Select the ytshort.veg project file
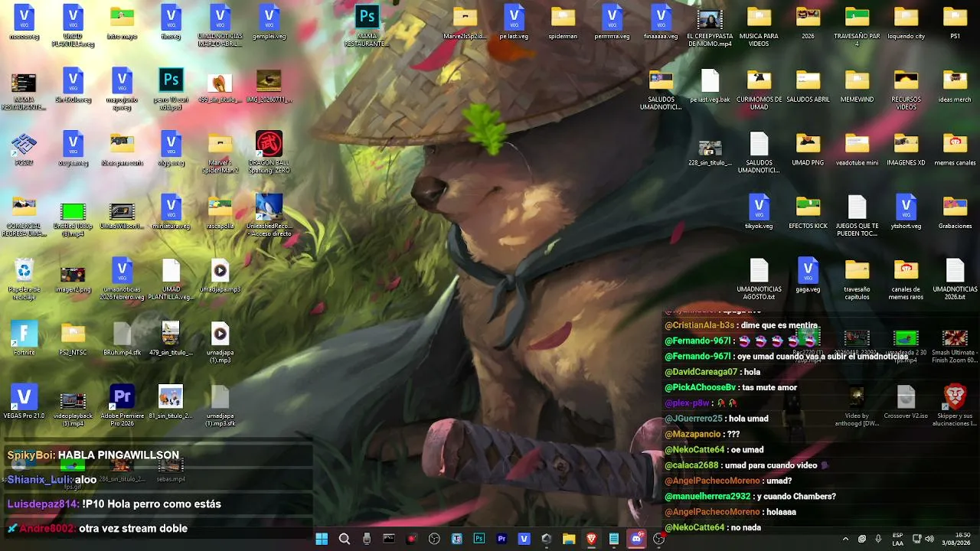Image resolution: width=980 pixels, height=551 pixels. tap(906, 211)
